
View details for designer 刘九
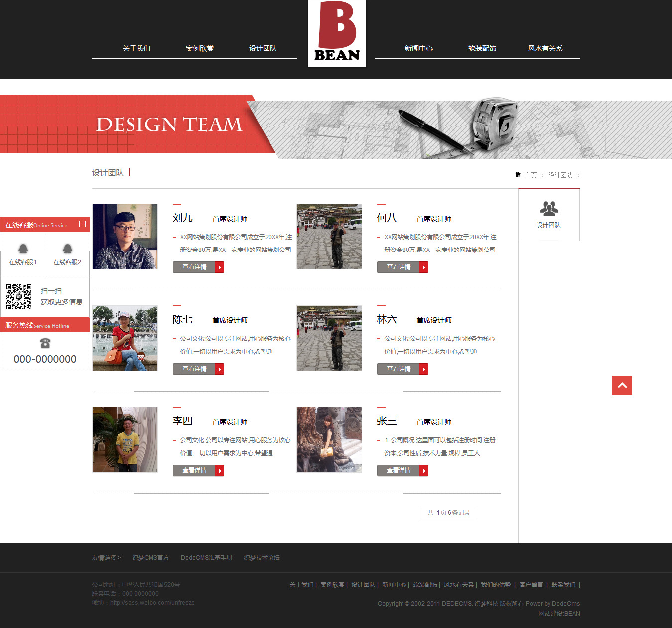(194, 267)
